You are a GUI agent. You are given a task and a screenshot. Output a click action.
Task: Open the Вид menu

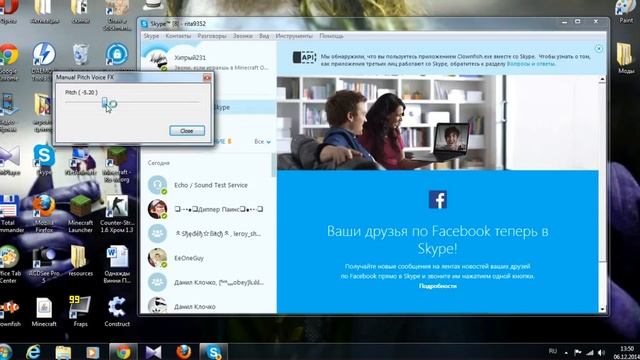(264, 36)
